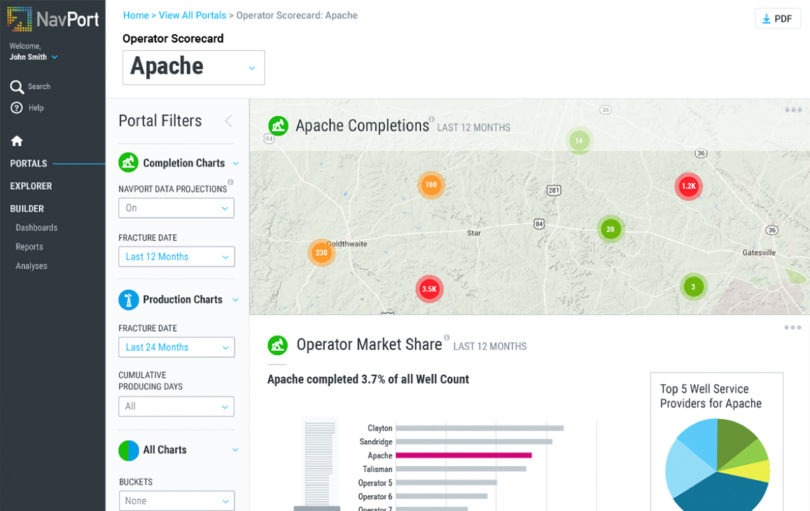Click the info icon next to Operator Market Share
The image size is (810, 511).
446,338
